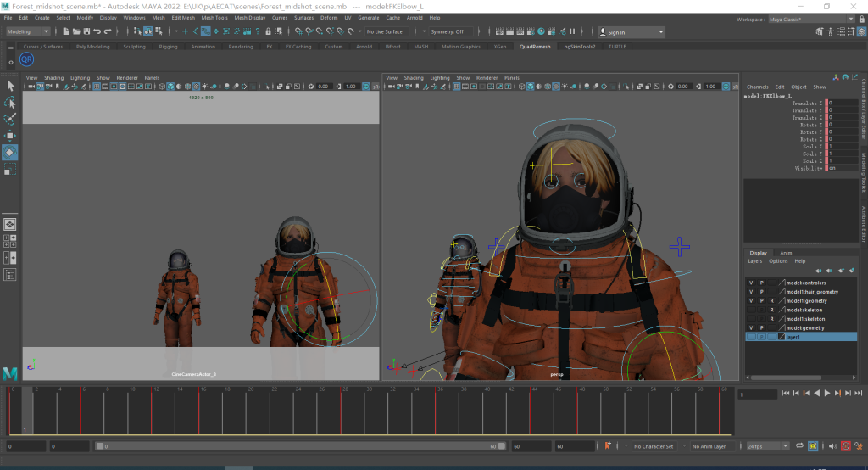Image resolution: width=868 pixels, height=470 pixels.
Task: Toggle R display type of model1:geometry layer
Action: coord(771,301)
